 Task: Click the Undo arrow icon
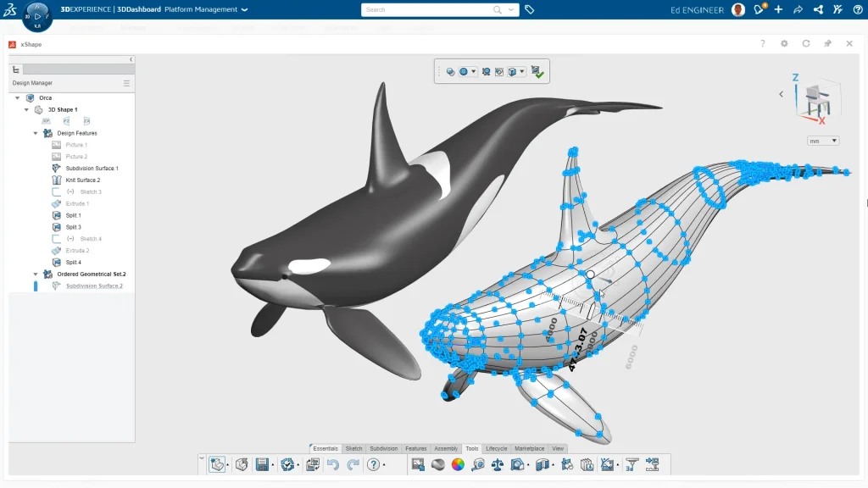click(x=333, y=464)
